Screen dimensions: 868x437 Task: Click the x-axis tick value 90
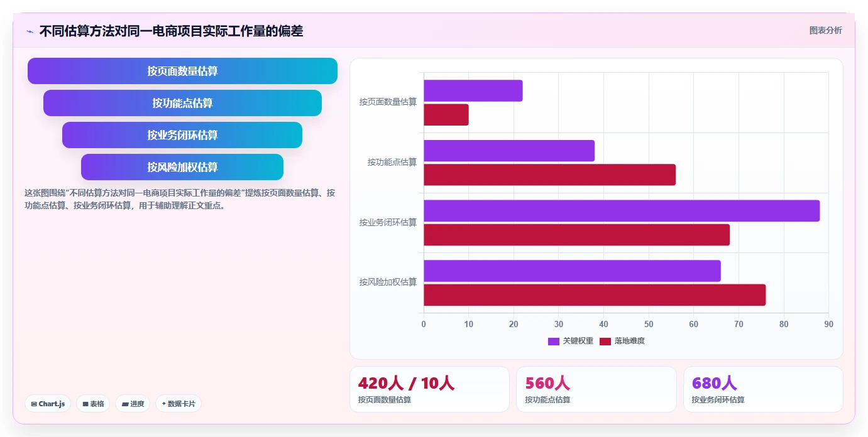[828, 324]
